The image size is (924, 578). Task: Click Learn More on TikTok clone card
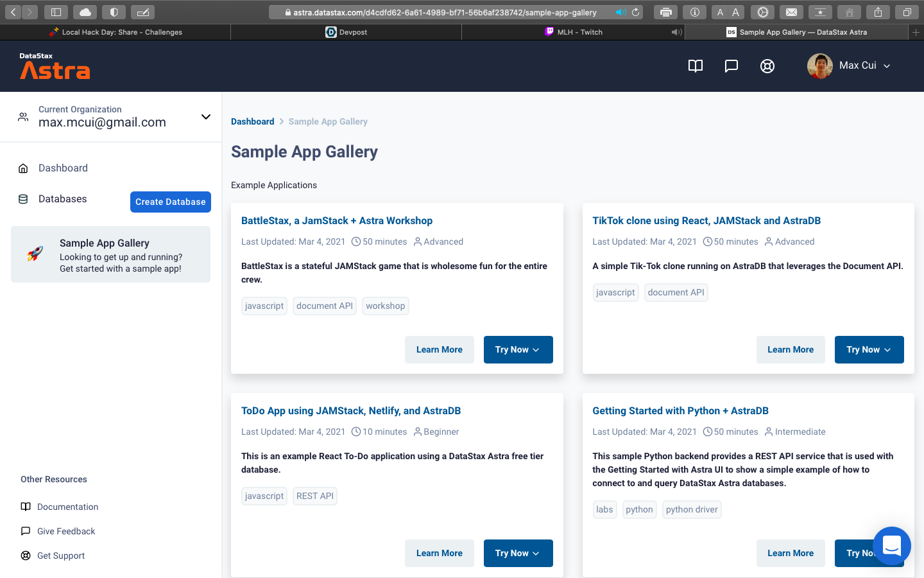[x=791, y=349]
